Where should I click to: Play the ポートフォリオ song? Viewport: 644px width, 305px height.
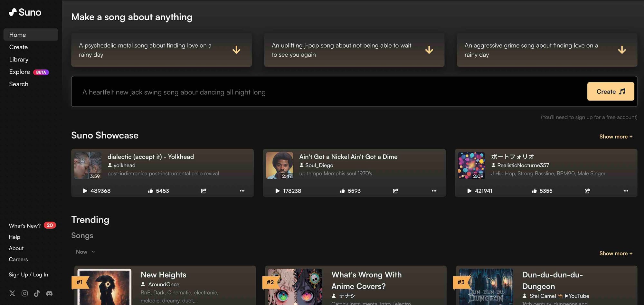[x=469, y=191]
